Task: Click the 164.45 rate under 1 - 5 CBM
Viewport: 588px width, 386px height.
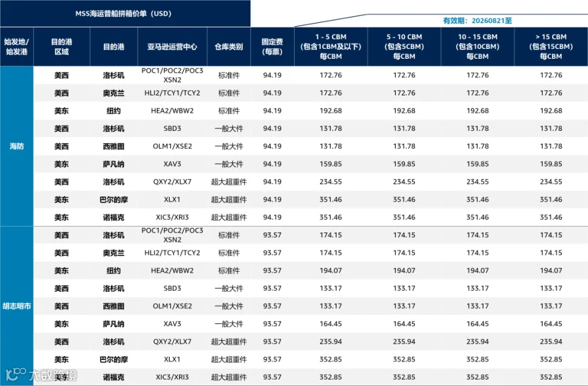Action: pos(331,324)
